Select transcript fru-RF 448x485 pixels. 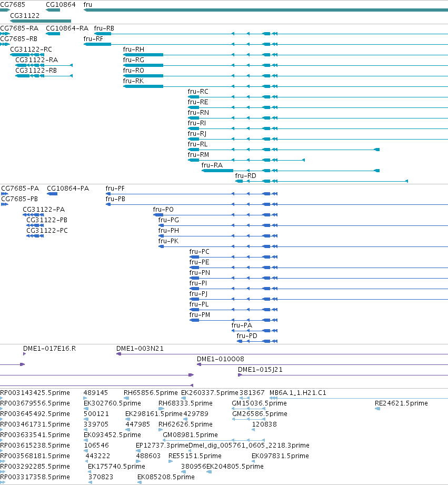click(x=93, y=38)
